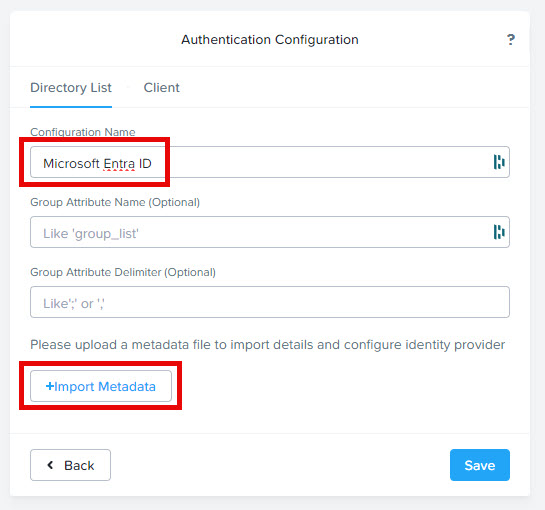
Task: Switch to the Directory List tab
Action: (x=71, y=88)
